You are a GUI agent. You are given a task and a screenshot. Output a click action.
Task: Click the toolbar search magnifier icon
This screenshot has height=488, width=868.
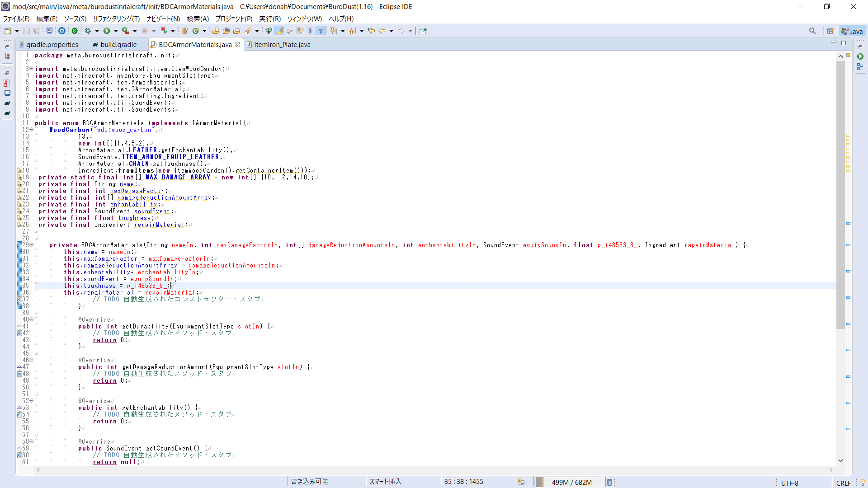pos(812,31)
